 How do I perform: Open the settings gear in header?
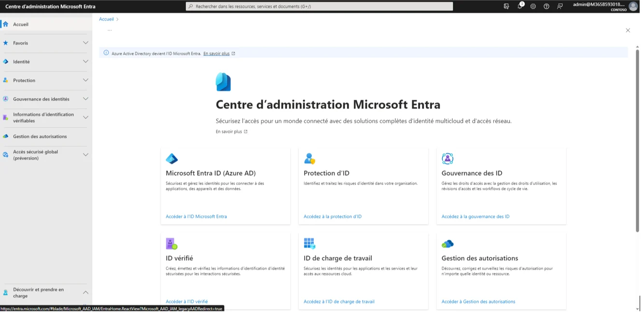533,6
